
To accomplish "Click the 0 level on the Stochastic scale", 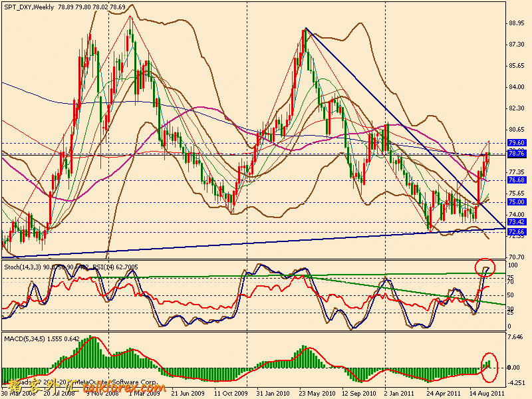I will coord(509,327).
